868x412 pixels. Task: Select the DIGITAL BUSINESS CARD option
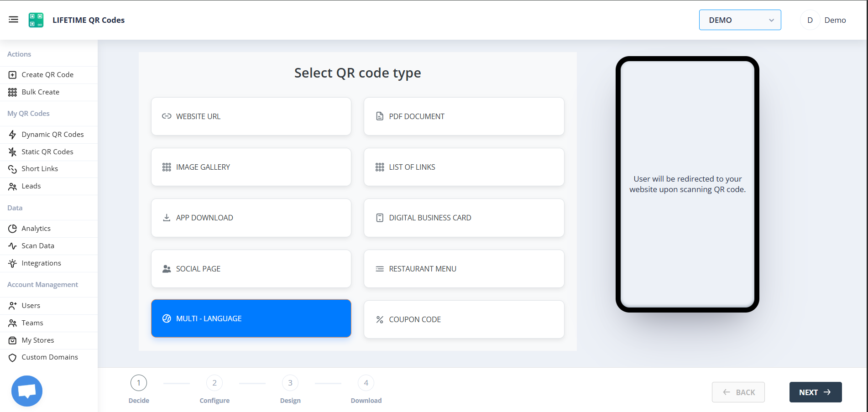[x=464, y=218]
